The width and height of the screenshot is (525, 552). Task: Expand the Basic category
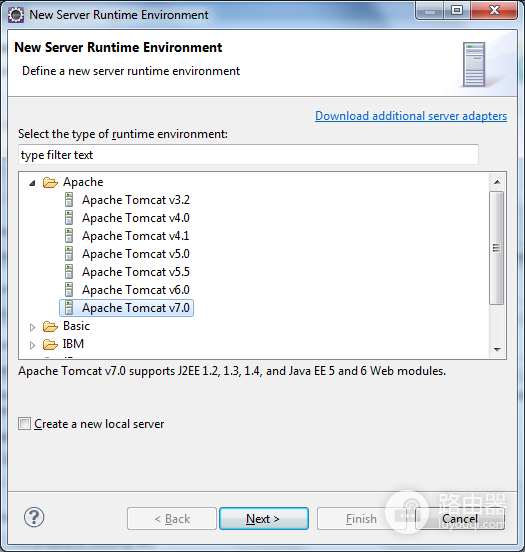[32, 327]
